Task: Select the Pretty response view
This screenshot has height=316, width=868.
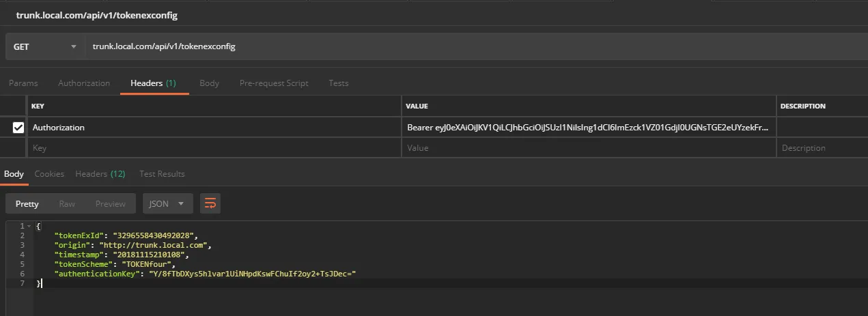Action: click(x=27, y=203)
